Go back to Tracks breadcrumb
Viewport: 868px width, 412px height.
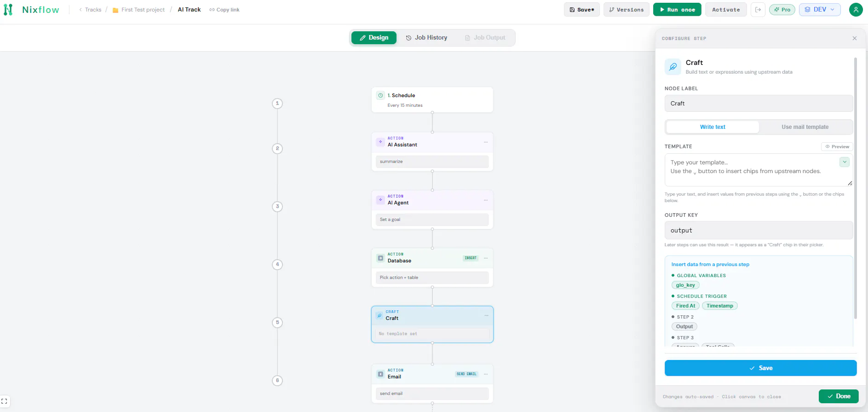pyautogui.click(x=90, y=10)
